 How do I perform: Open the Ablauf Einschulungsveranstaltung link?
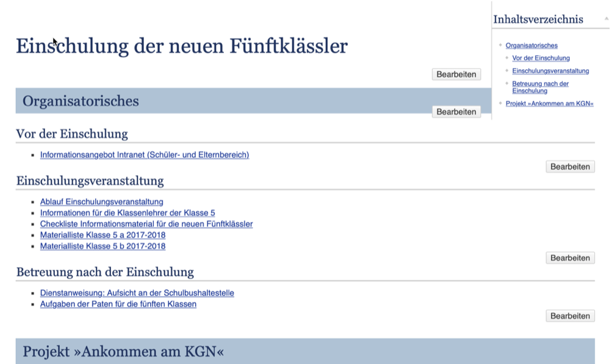pos(101,202)
